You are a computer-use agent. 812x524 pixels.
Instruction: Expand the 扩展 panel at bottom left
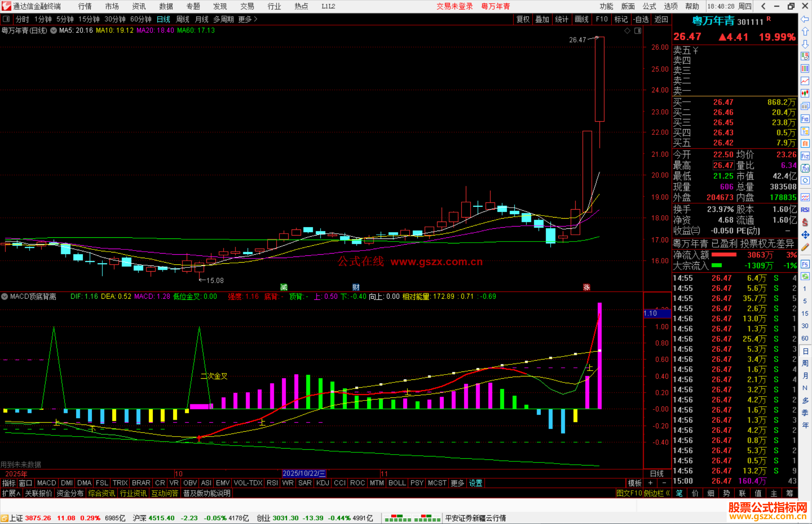tap(11, 493)
